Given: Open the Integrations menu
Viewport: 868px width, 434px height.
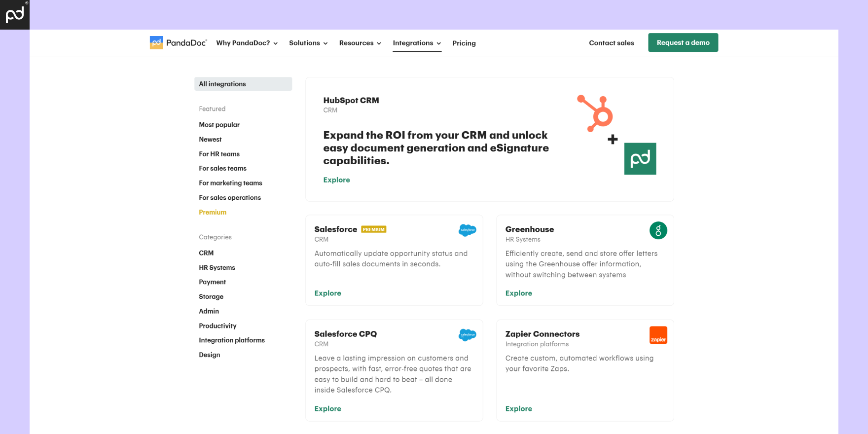Looking at the screenshot, I should click(x=417, y=43).
